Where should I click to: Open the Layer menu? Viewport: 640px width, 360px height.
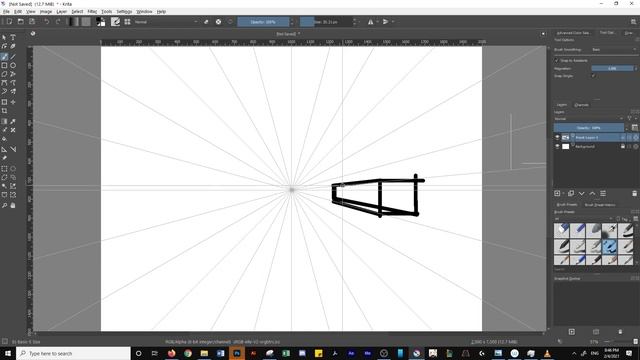62,11
